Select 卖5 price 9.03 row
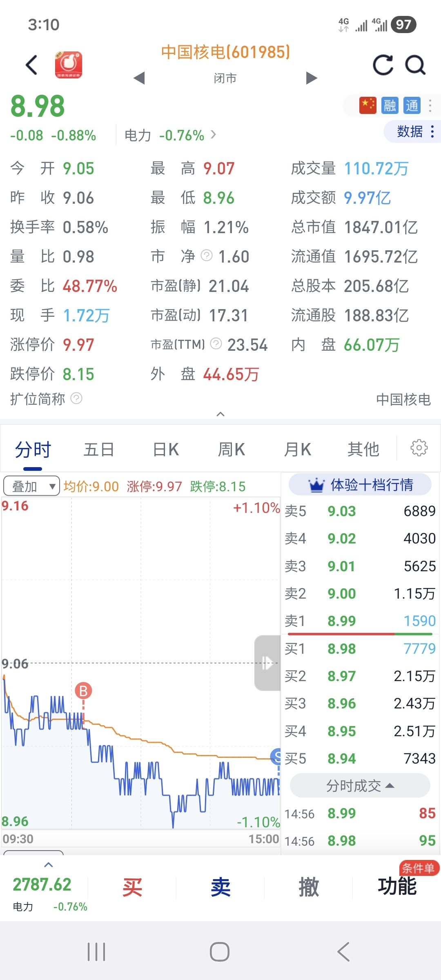Viewport: 441px width, 980px height. pos(360,511)
